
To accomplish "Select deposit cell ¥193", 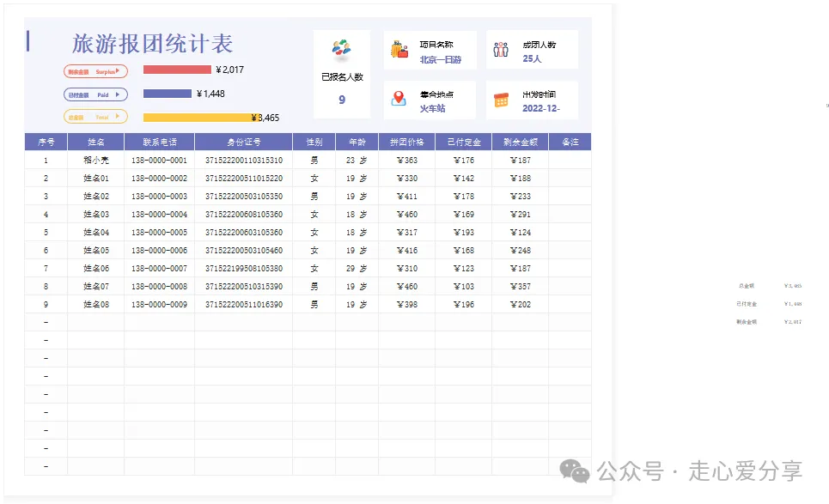I will click(x=464, y=232).
